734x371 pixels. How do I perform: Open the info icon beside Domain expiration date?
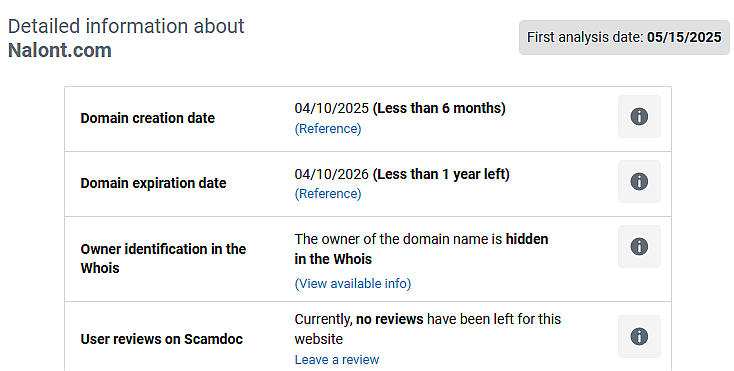(639, 182)
